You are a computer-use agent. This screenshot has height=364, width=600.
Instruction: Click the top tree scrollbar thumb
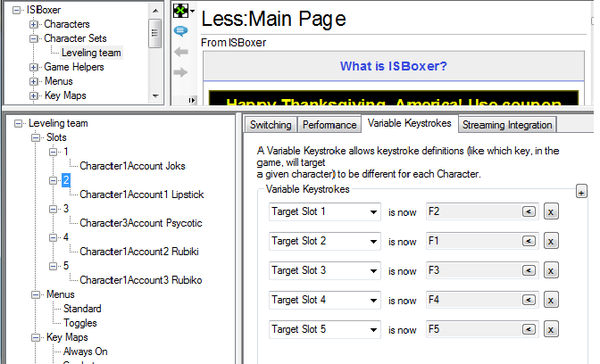pyautogui.click(x=155, y=33)
